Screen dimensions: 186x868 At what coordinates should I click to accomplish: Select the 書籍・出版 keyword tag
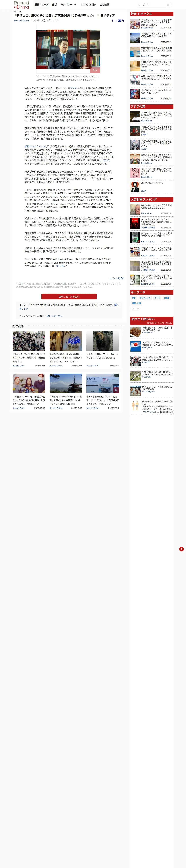click(x=136, y=303)
